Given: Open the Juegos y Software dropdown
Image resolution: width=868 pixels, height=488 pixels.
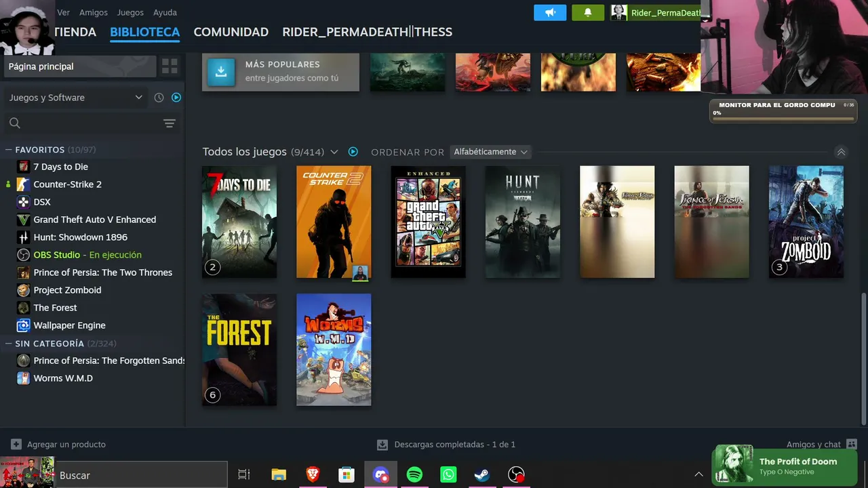Looking at the screenshot, I should 75,98.
